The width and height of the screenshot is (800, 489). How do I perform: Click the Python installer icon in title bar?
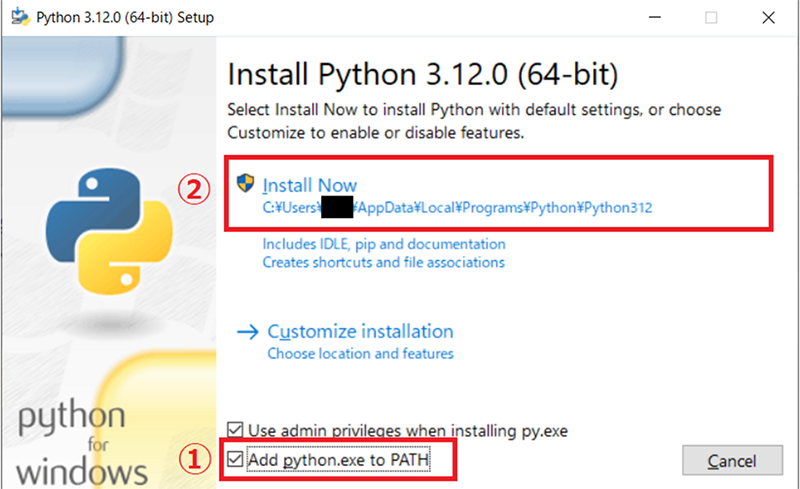(20, 17)
